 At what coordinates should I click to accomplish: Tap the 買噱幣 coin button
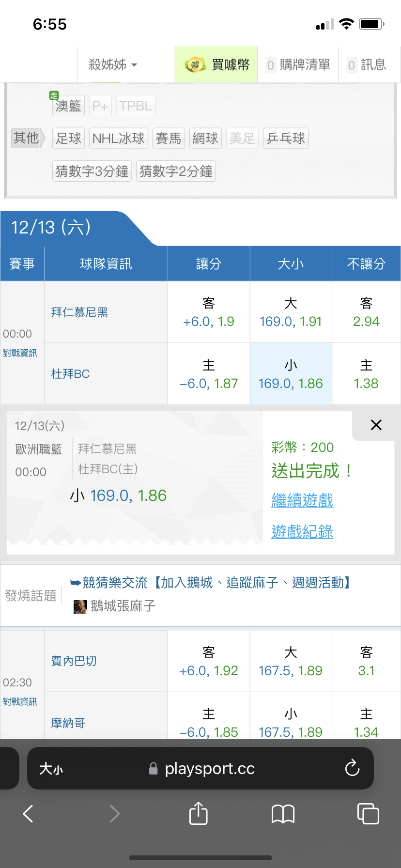click(x=217, y=64)
